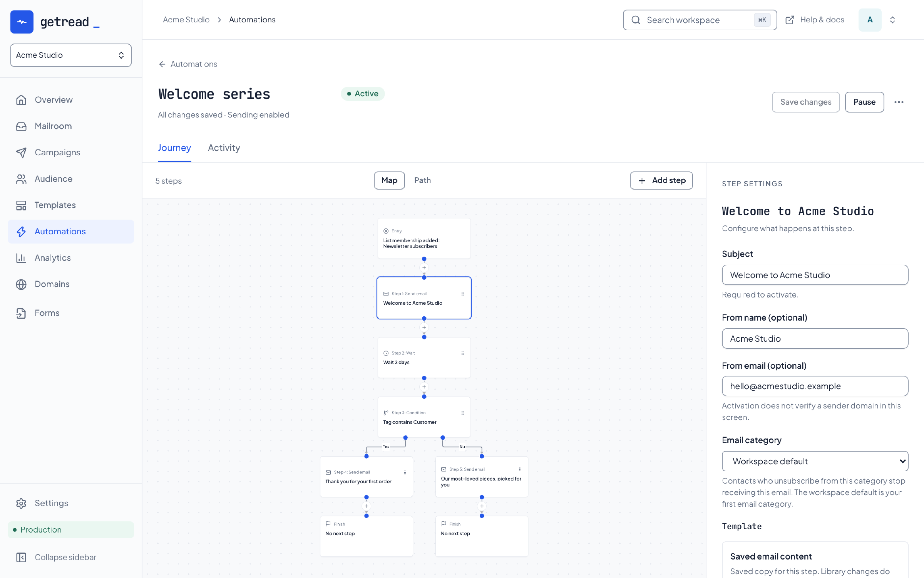Click the Search workspace field
Image resolution: width=924 pixels, height=578 pixels.
click(700, 20)
